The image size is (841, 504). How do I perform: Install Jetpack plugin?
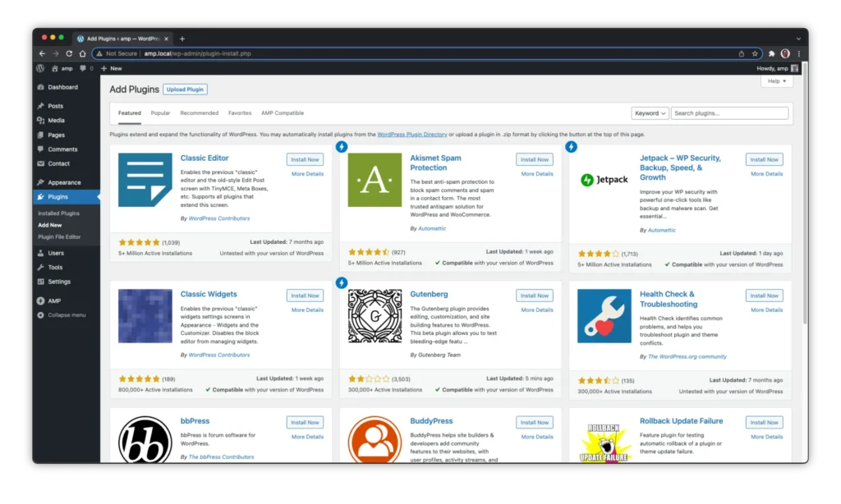[764, 160]
